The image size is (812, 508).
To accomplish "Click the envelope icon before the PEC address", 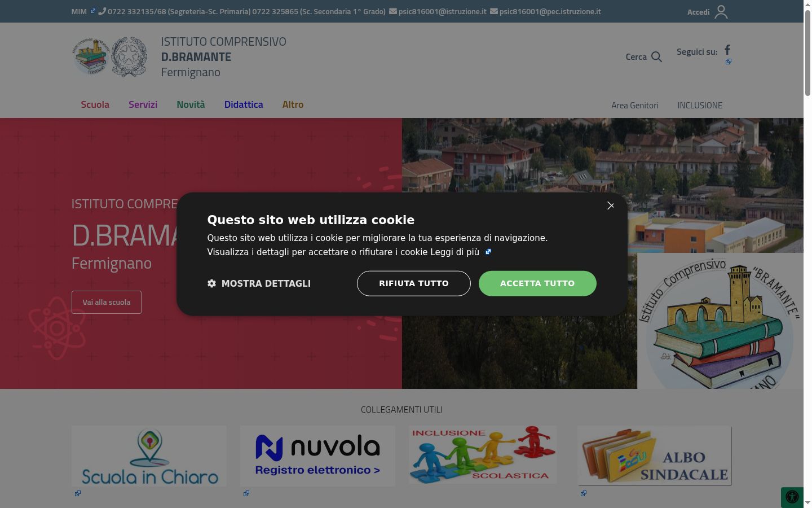I will (494, 11).
